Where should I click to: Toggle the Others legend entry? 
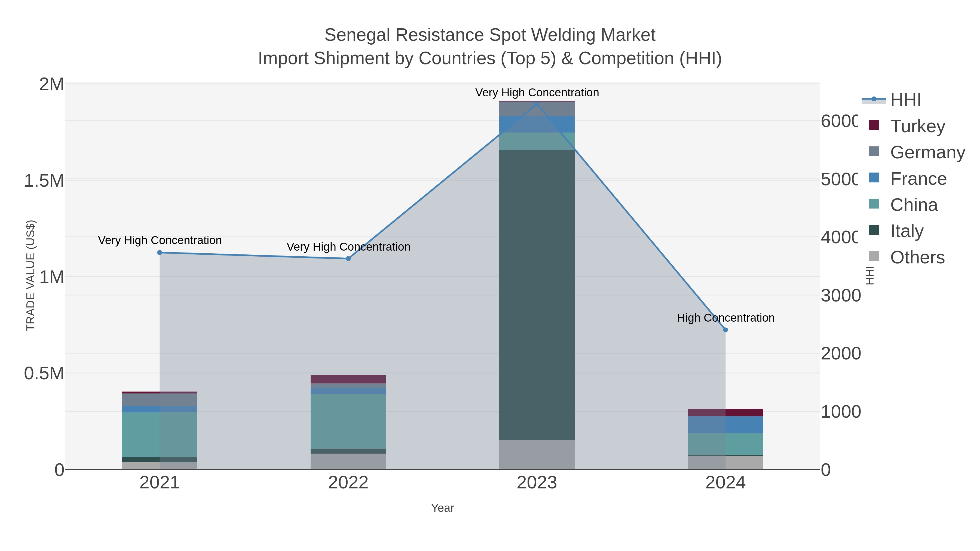[x=906, y=257]
